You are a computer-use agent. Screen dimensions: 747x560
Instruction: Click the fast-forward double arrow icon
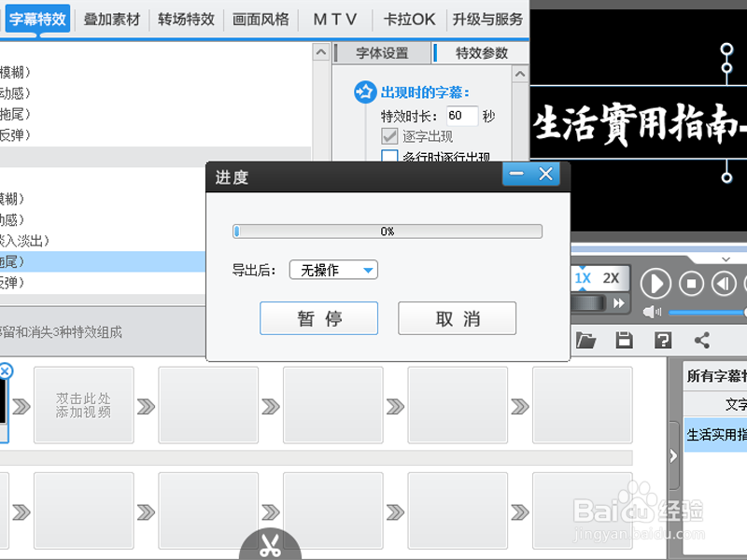pos(619,302)
